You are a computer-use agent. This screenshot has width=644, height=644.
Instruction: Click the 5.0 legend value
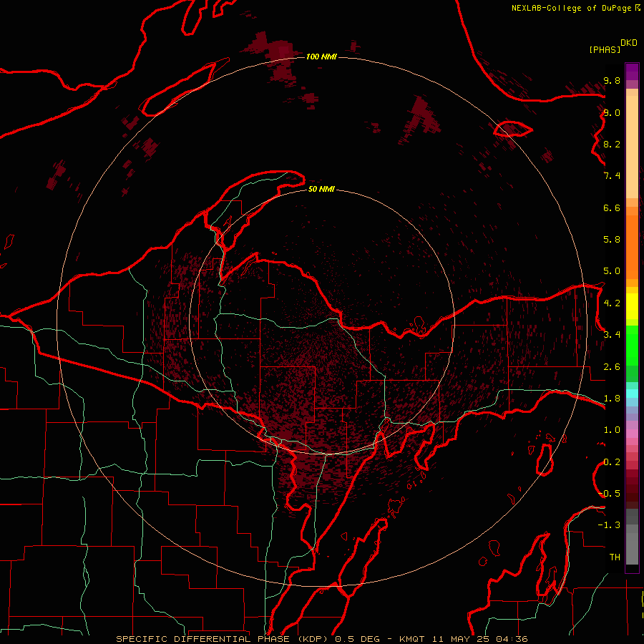tap(612, 271)
